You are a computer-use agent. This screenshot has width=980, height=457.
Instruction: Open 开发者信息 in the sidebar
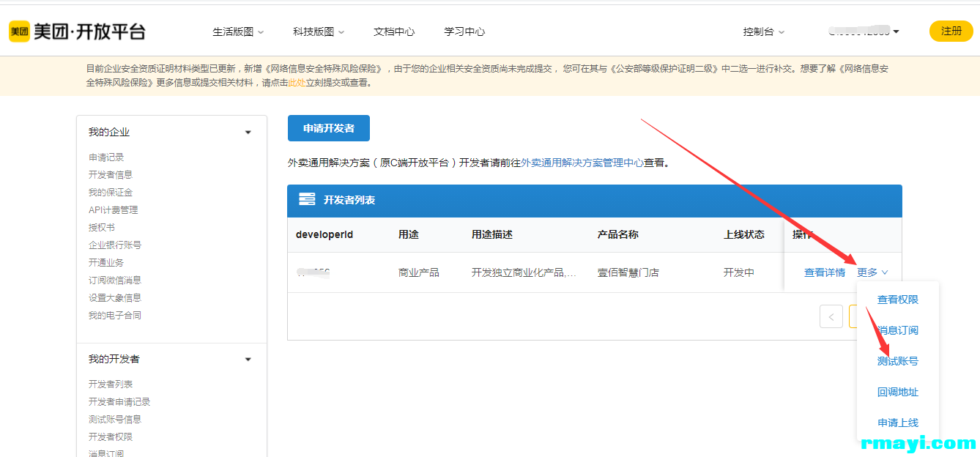coord(111,175)
